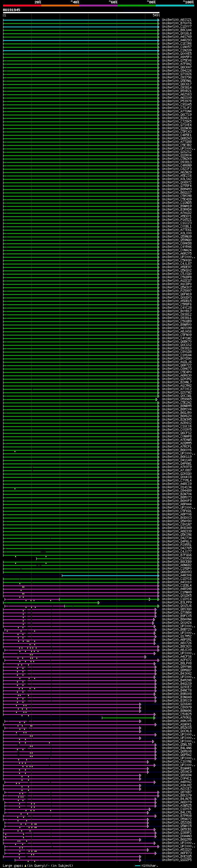Select hit UniRef100_Q01DK5
The height and width of the screenshot is (868, 197).
(176, 595)
